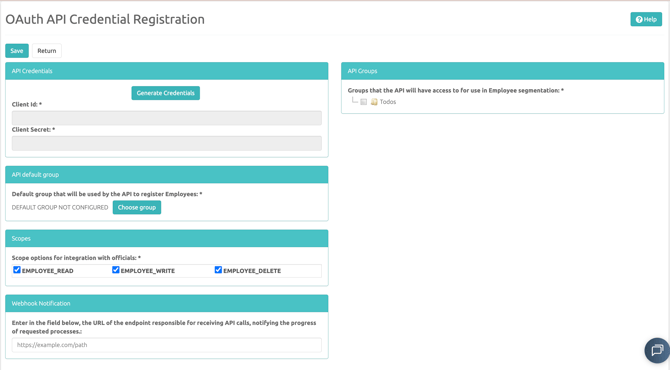Click the Save button
Screen dimensions: 670x370
tap(17, 50)
